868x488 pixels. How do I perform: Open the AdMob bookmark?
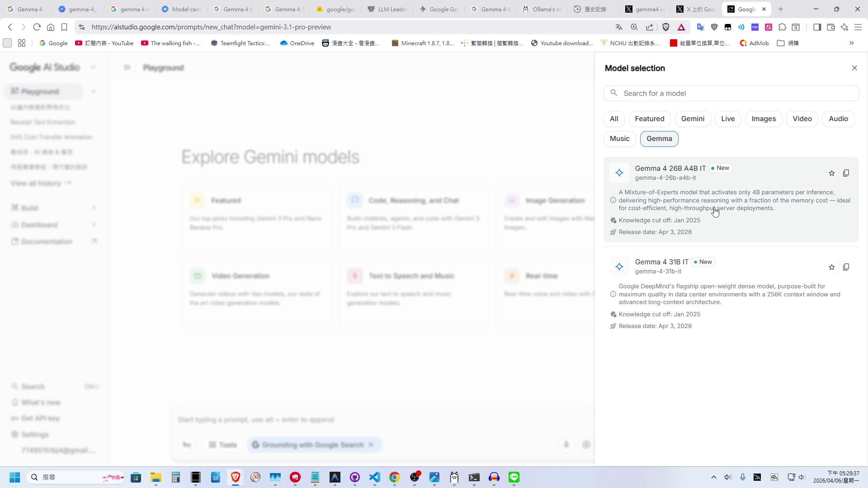(x=754, y=43)
